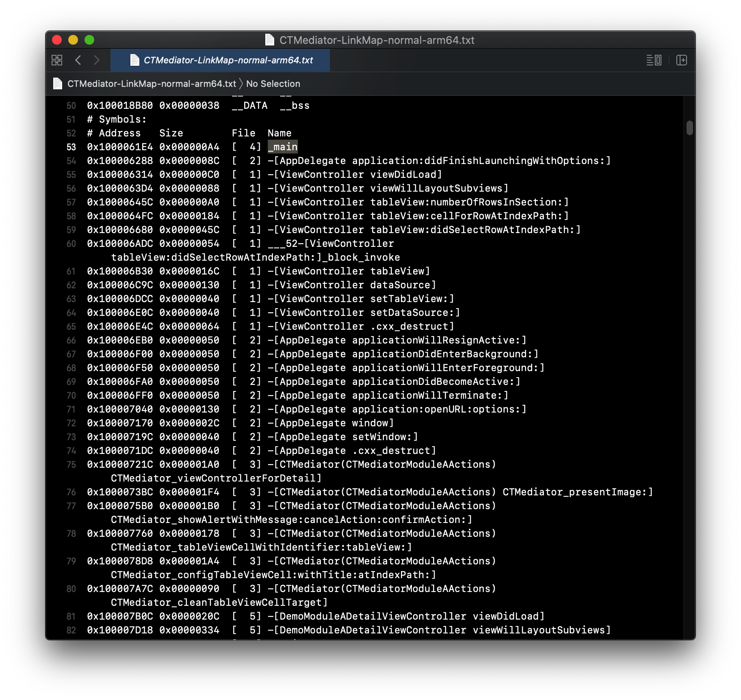Toggle the editor options lines icon
741x700 pixels.
tap(654, 60)
